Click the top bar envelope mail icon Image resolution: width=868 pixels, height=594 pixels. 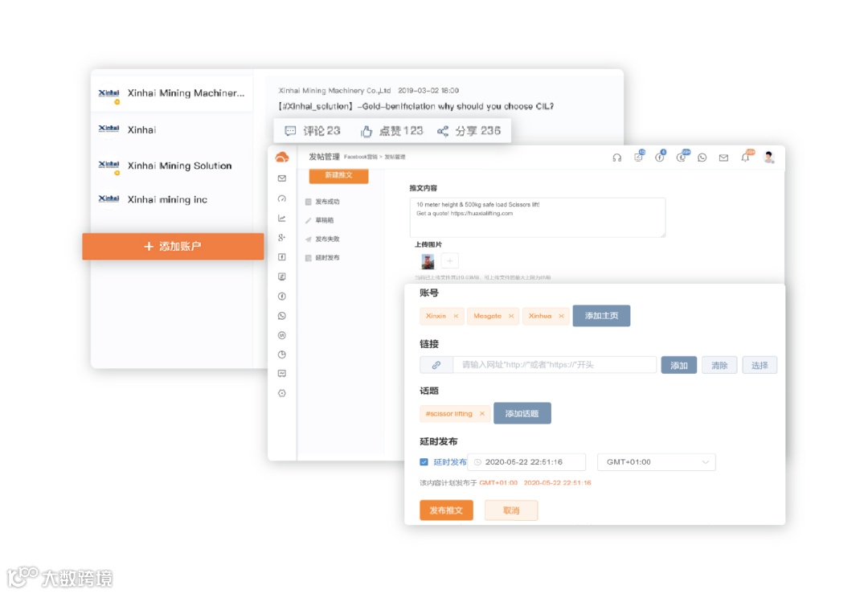click(x=723, y=158)
